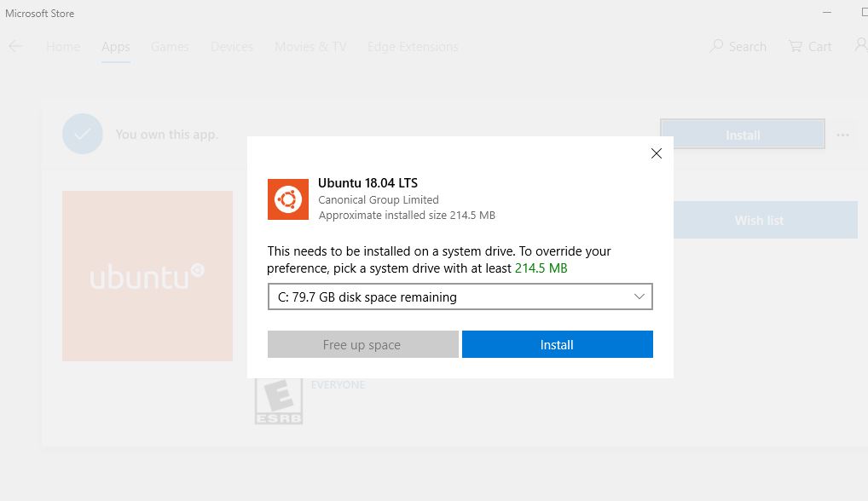The image size is (868, 501).
Task: Click the background page Install button
Action: pyautogui.click(x=743, y=135)
